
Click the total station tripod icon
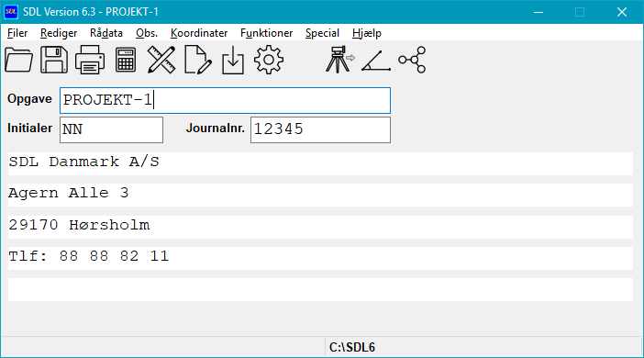click(x=340, y=60)
